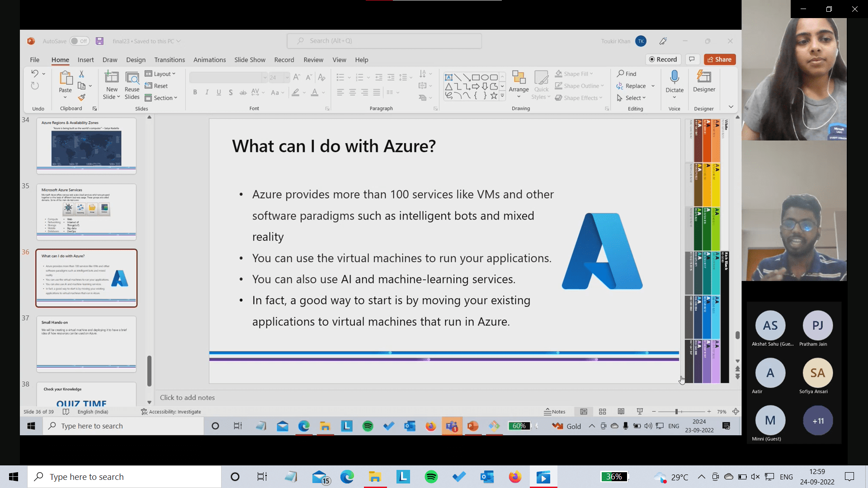
Task: Switch to Reading View icon
Action: (621, 412)
